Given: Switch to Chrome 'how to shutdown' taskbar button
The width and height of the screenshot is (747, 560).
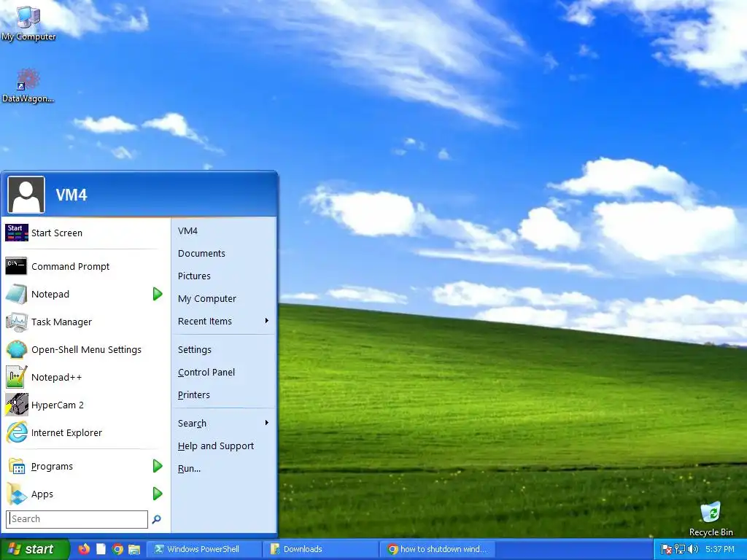Looking at the screenshot, I should tap(438, 549).
